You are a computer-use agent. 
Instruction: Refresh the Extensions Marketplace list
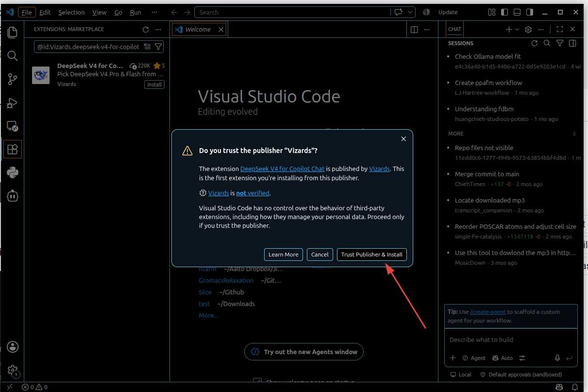(146, 30)
